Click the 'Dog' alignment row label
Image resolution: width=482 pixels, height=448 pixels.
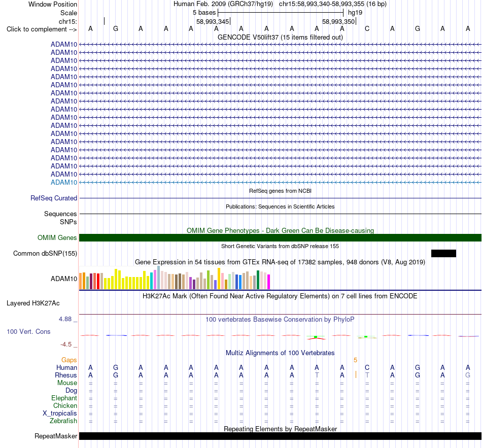[x=71, y=391]
